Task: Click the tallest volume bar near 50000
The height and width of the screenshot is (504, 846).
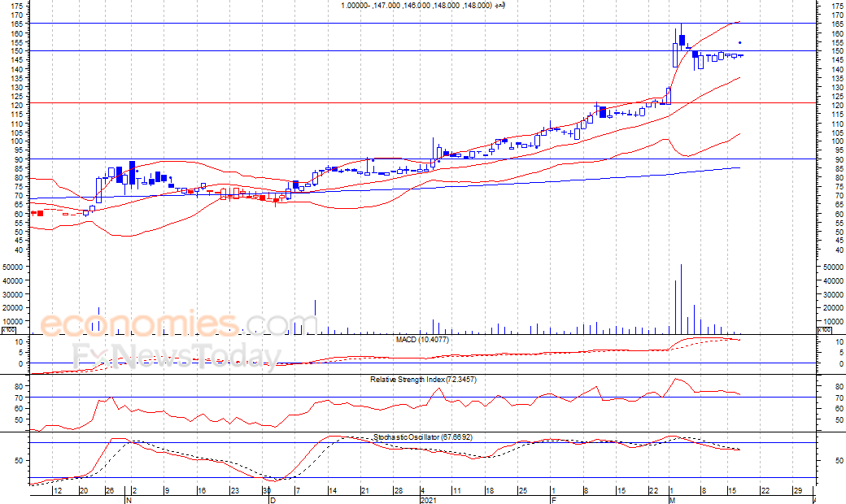Action: click(x=682, y=299)
